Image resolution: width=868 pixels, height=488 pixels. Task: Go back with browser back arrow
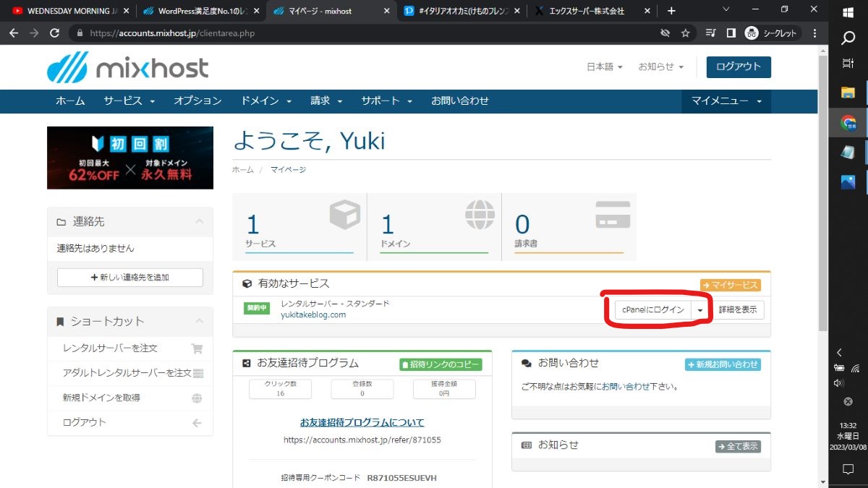tap(13, 33)
